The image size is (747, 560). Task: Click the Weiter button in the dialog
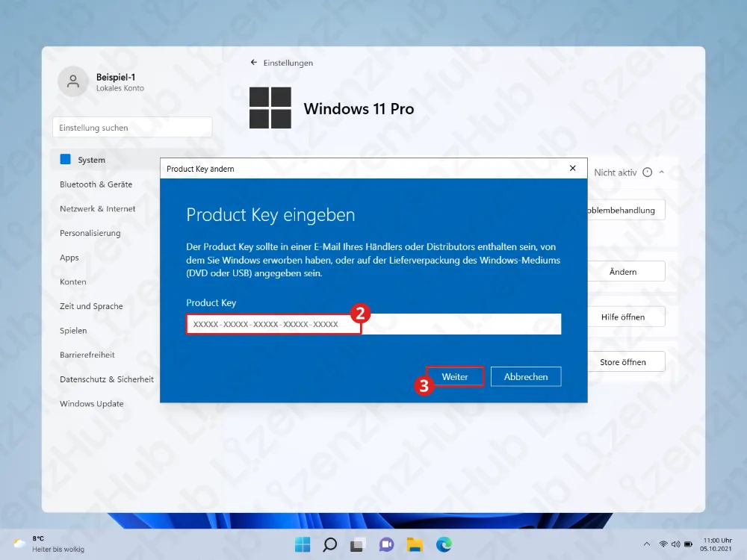point(454,376)
